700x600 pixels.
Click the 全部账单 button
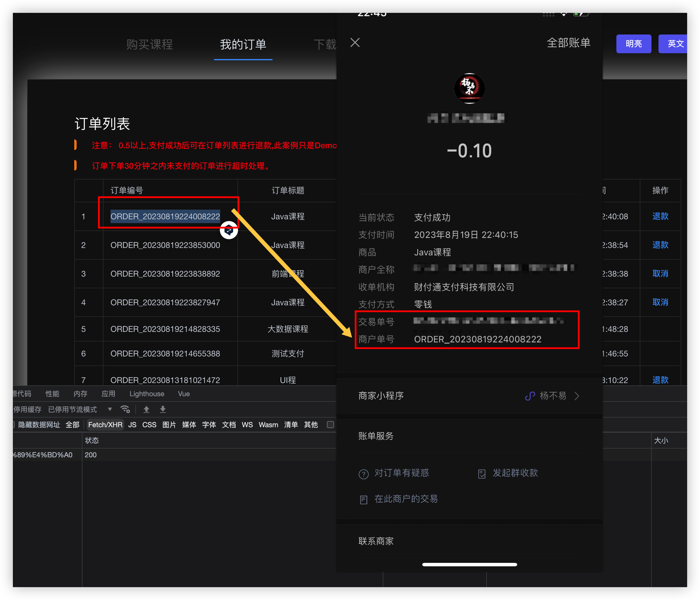pyautogui.click(x=569, y=43)
